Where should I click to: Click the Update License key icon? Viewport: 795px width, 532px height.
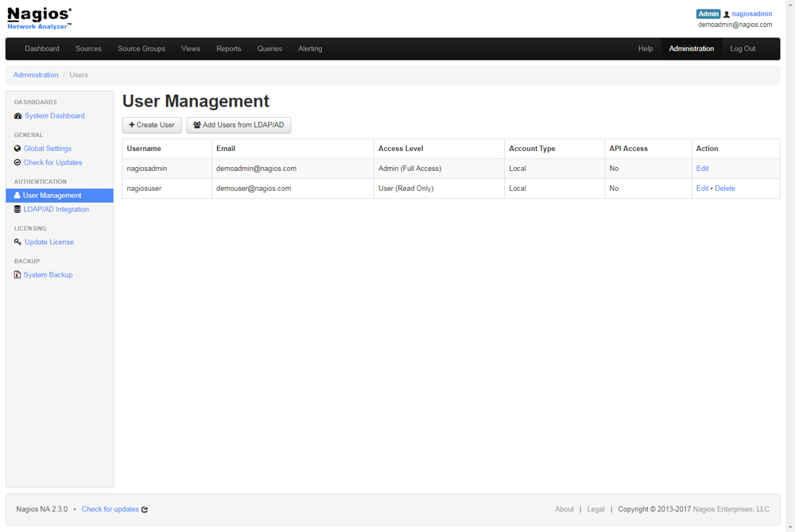tap(17, 242)
